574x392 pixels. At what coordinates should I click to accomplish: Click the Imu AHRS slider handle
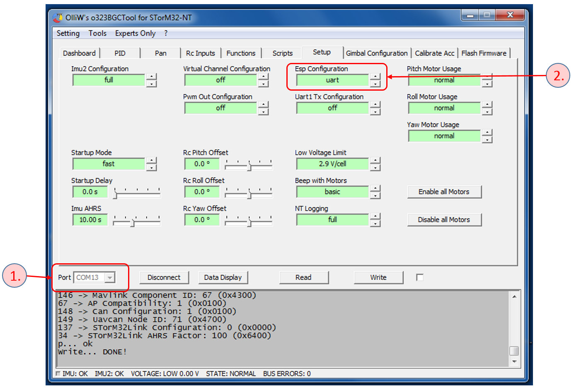coord(132,223)
